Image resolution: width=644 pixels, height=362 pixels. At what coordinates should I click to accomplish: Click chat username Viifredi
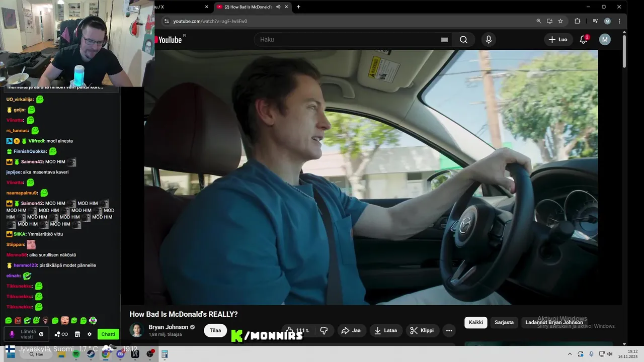pos(36,141)
